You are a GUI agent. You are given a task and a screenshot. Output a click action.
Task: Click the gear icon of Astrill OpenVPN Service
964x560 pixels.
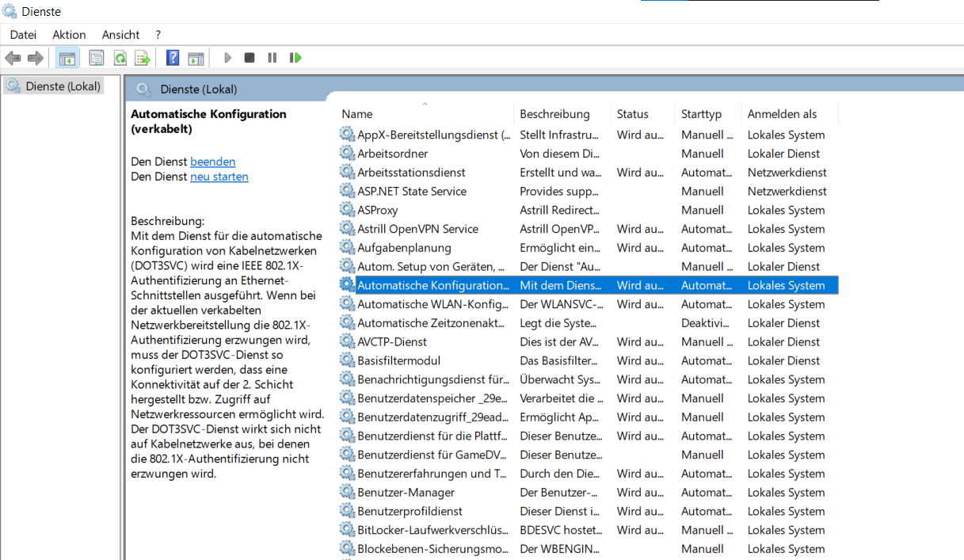pos(347,229)
